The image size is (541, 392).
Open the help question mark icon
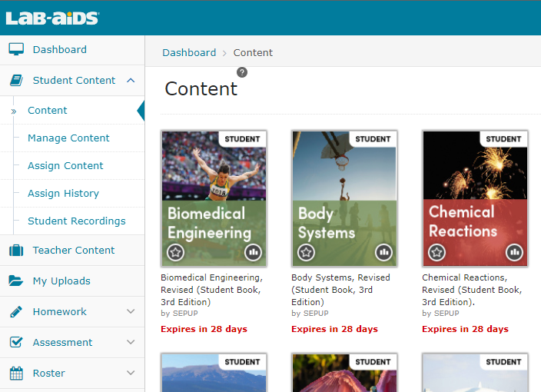[x=242, y=72]
